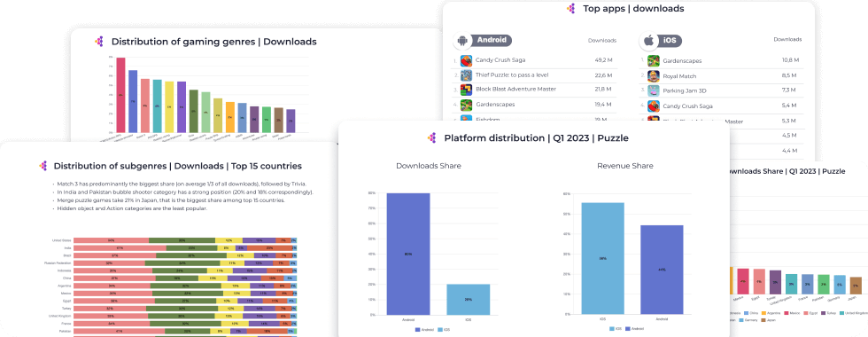
Task: Click the Android robot platform icon
Action: pos(462,41)
